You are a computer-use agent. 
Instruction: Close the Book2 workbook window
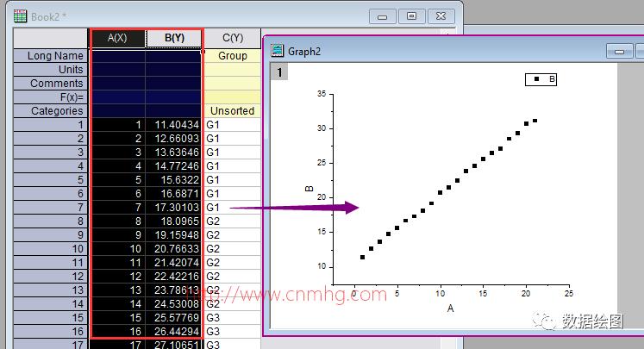(x=441, y=16)
